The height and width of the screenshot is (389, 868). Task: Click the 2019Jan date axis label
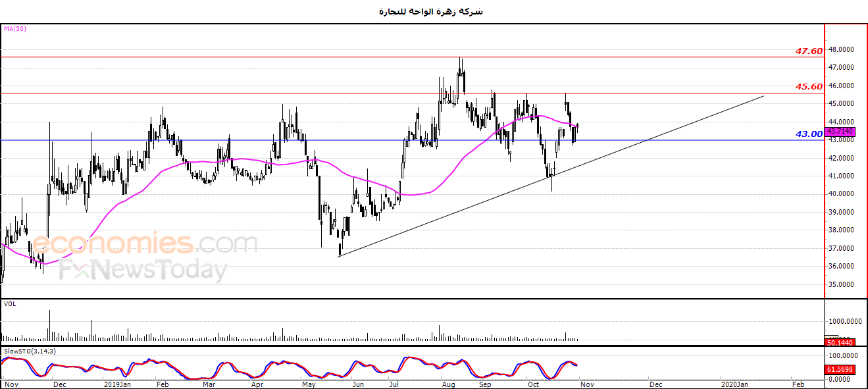click(x=117, y=383)
